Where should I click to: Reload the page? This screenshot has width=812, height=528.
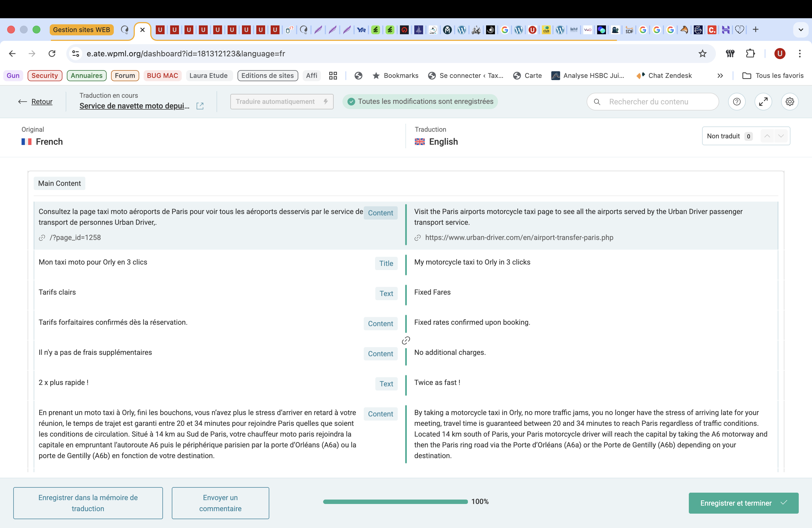tap(52, 54)
